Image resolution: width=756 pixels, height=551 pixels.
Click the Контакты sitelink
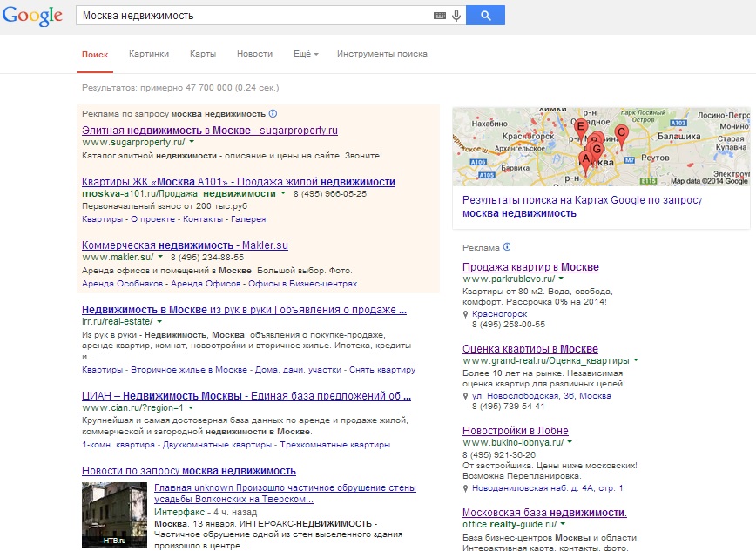202,219
